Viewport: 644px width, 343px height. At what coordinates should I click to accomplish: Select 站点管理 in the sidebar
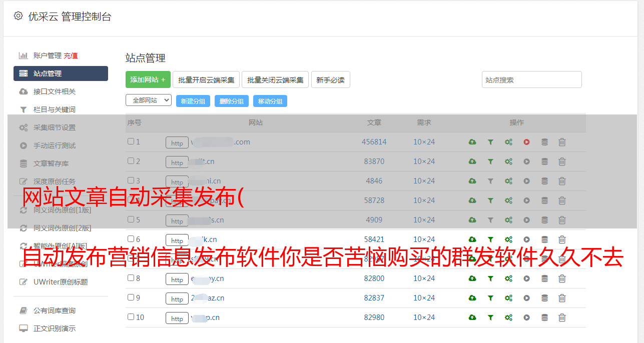coord(61,73)
